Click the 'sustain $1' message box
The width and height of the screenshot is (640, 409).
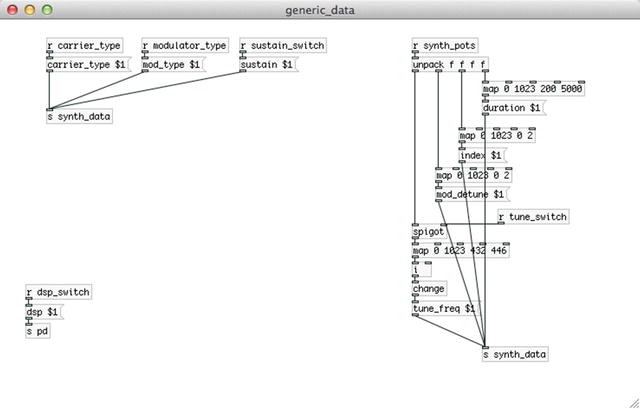click(x=268, y=64)
